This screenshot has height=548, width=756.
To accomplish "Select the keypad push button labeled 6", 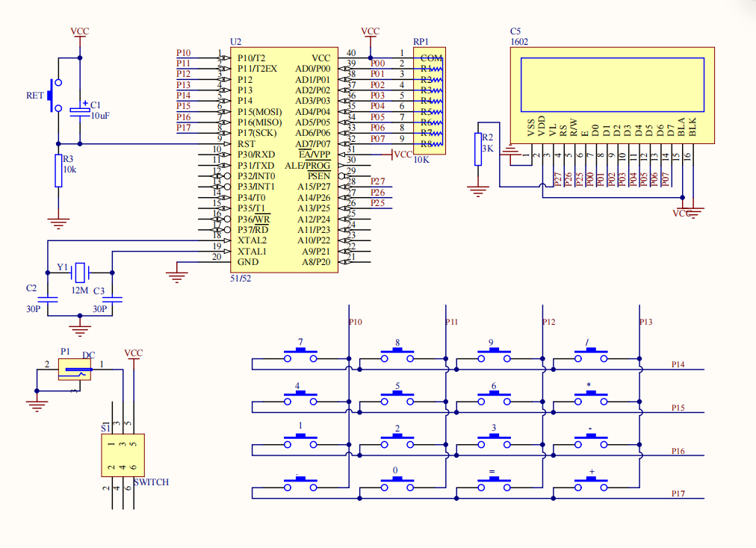I will tap(495, 398).
